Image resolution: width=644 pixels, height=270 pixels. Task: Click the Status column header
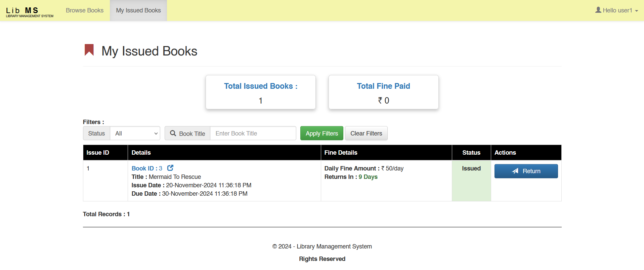pyautogui.click(x=471, y=153)
